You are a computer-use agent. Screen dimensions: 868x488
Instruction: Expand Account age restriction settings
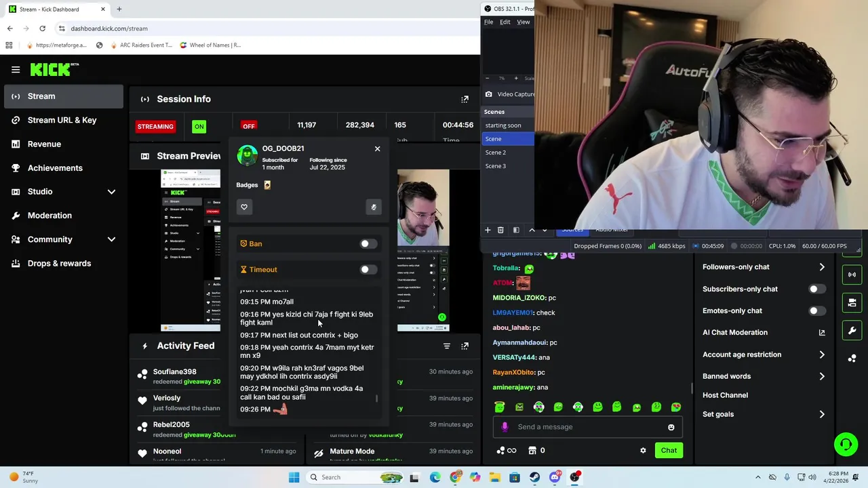pyautogui.click(x=822, y=354)
